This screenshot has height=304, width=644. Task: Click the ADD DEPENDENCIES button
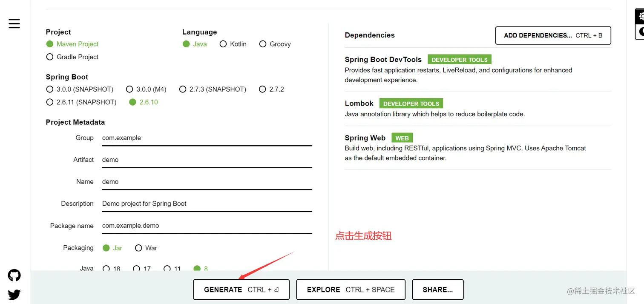[x=553, y=35]
